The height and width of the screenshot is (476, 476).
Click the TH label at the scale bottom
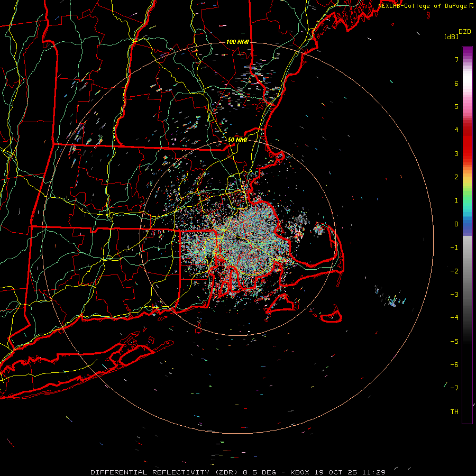[x=454, y=412]
